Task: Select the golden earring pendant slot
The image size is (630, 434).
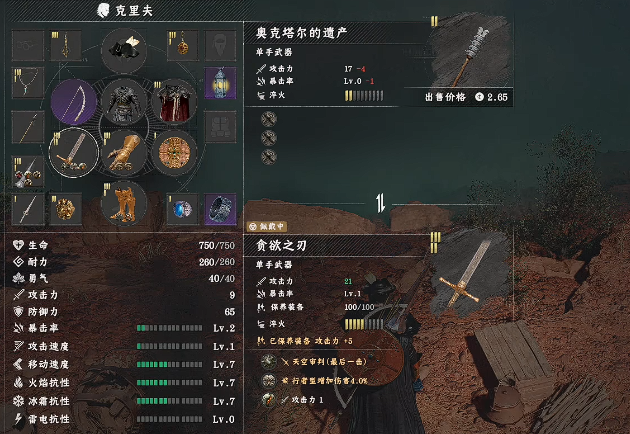Action: (182, 46)
